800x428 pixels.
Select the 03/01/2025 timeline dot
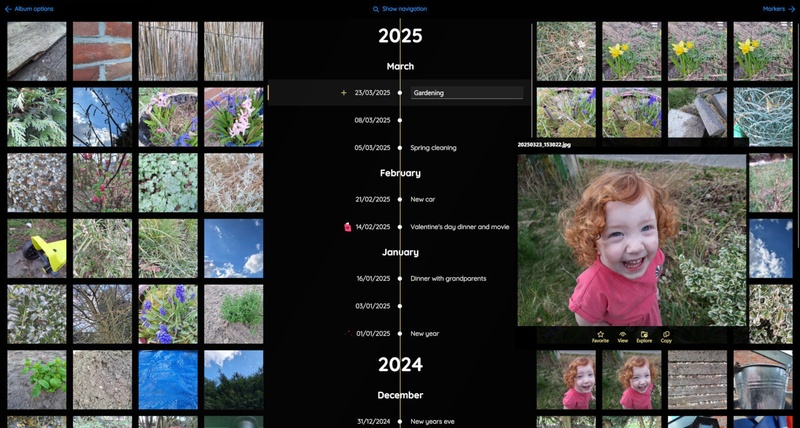[x=399, y=306]
